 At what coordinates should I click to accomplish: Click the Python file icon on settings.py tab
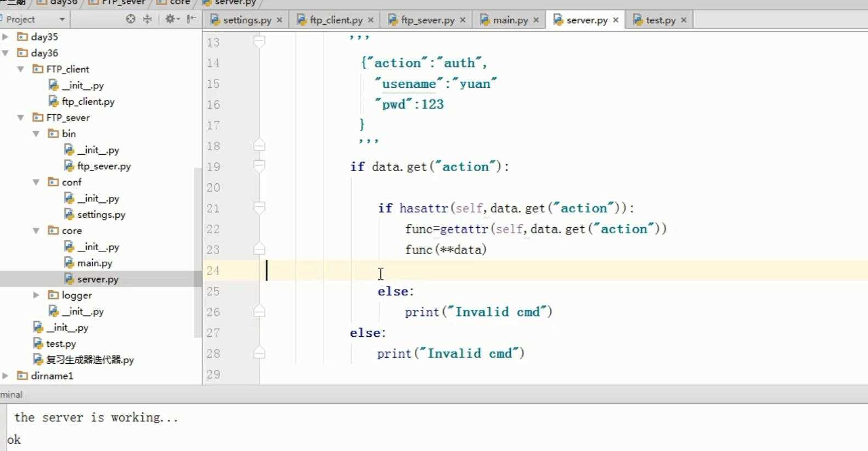(x=215, y=20)
